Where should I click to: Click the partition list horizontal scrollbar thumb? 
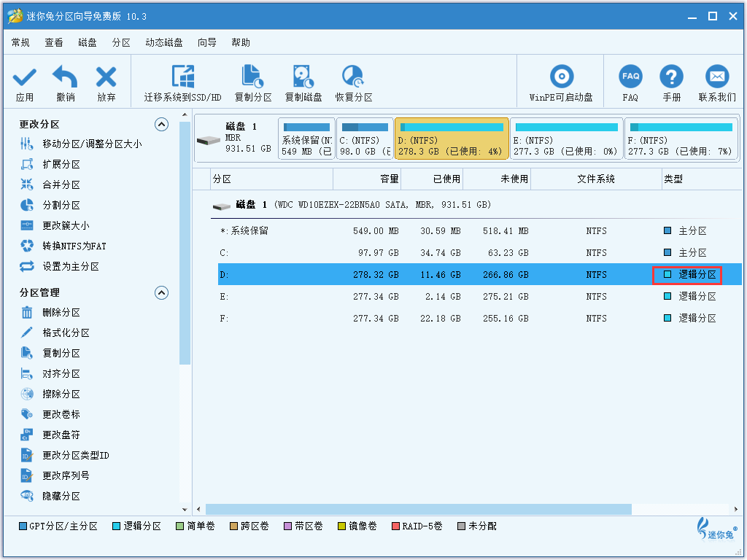[x=418, y=510]
